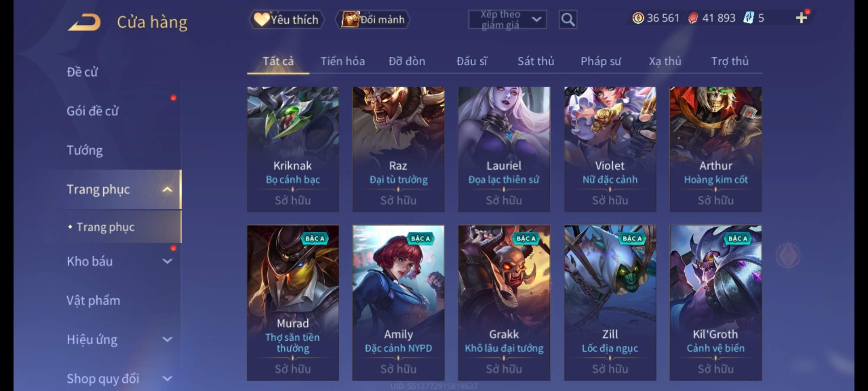Switch to the Sát thủ tab

point(536,61)
